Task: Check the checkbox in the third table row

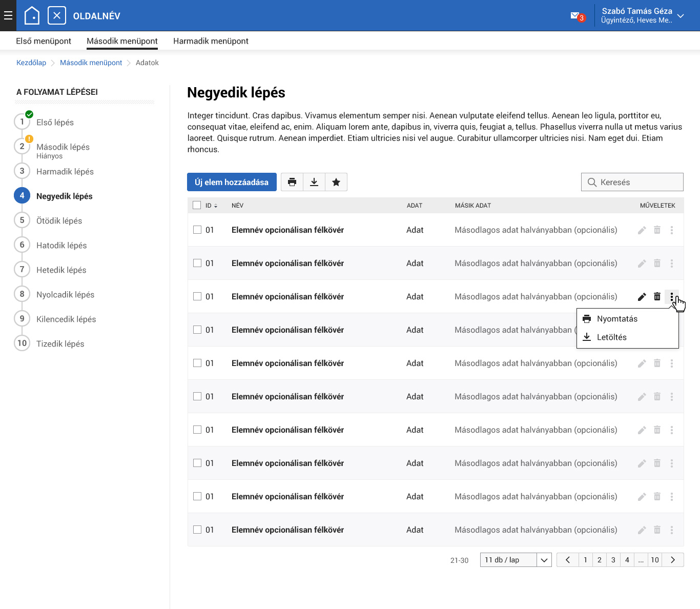Action: point(197,296)
